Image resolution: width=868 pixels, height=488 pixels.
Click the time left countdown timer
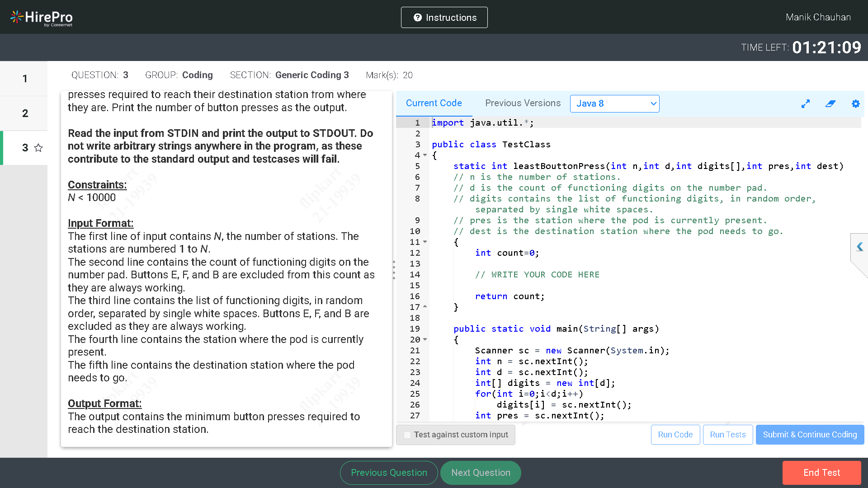coord(827,47)
